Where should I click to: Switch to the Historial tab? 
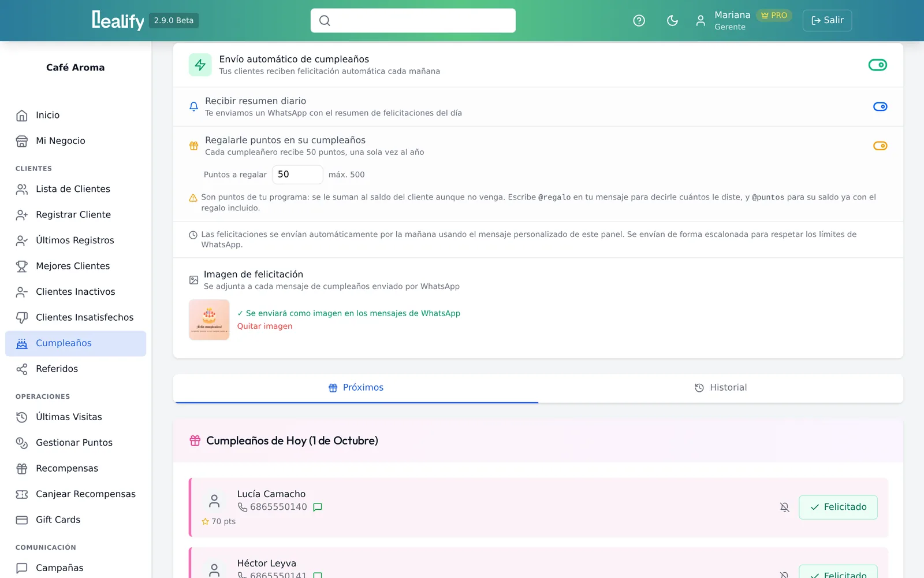tap(721, 388)
